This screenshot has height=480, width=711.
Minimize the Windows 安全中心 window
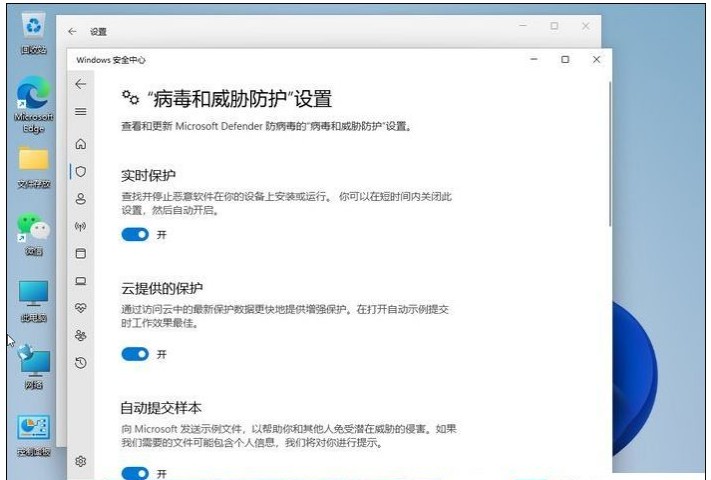click(534, 59)
